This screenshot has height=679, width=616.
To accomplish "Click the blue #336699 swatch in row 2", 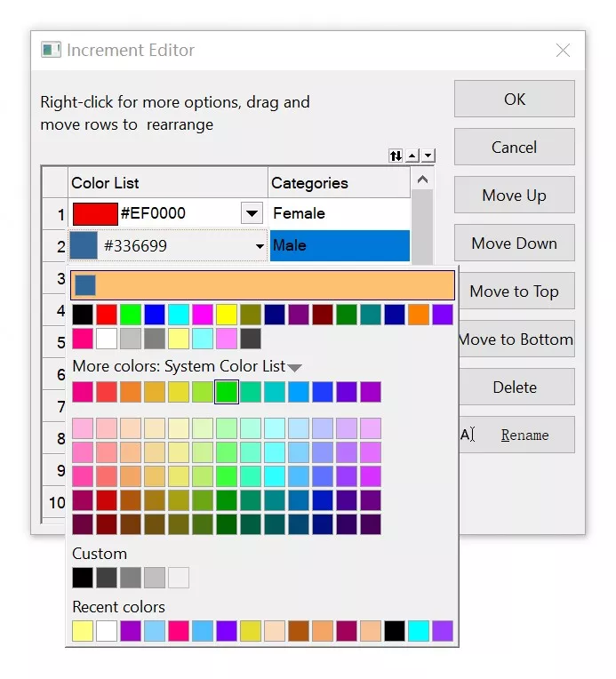I will (84, 245).
